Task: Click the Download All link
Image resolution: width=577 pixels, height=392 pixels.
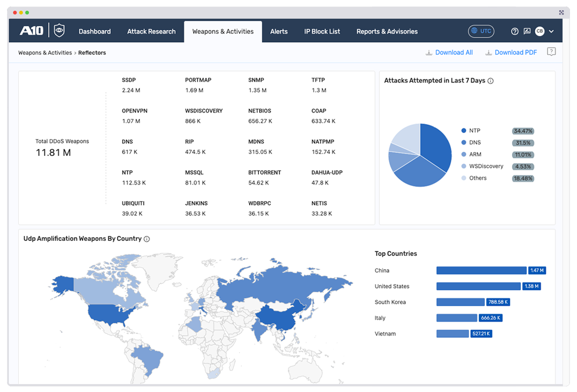Action: (x=454, y=53)
